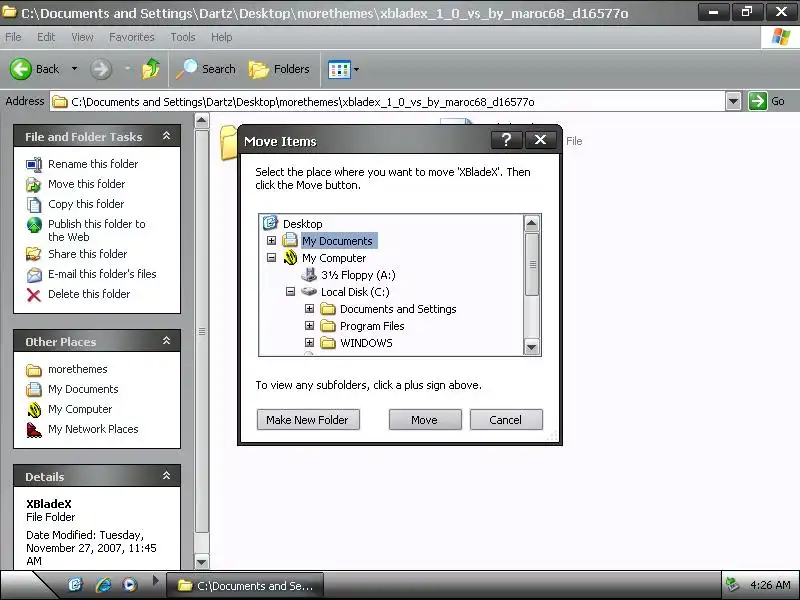The width and height of the screenshot is (800, 600).
Task: Click Show Desktop quick launch icon
Action: click(x=75, y=585)
